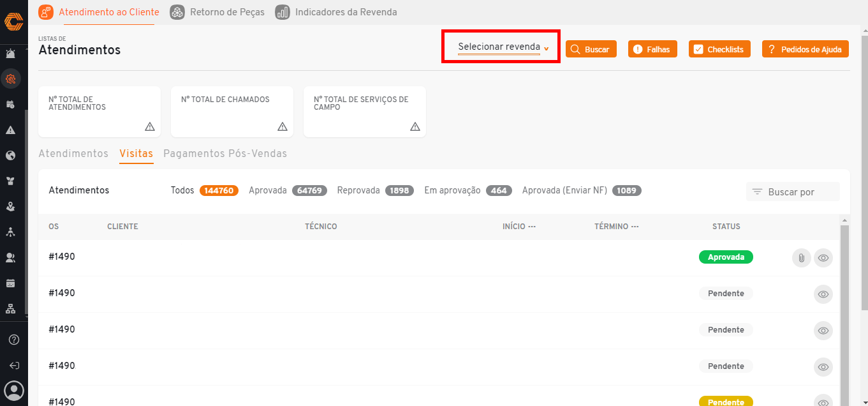Image resolution: width=868 pixels, height=406 pixels.
Task: Click the CLIENTE column header
Action: click(x=122, y=227)
